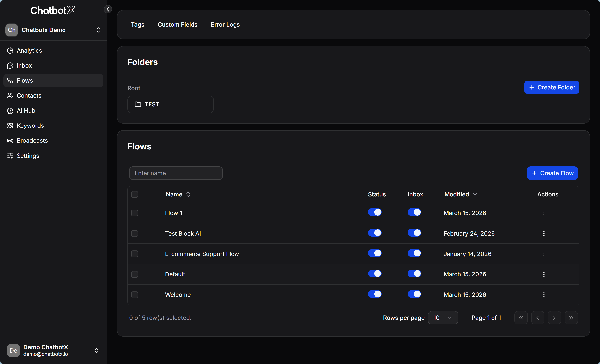Select the Contacts icon in sidebar
Screen dimensions: 600x364
10,96
